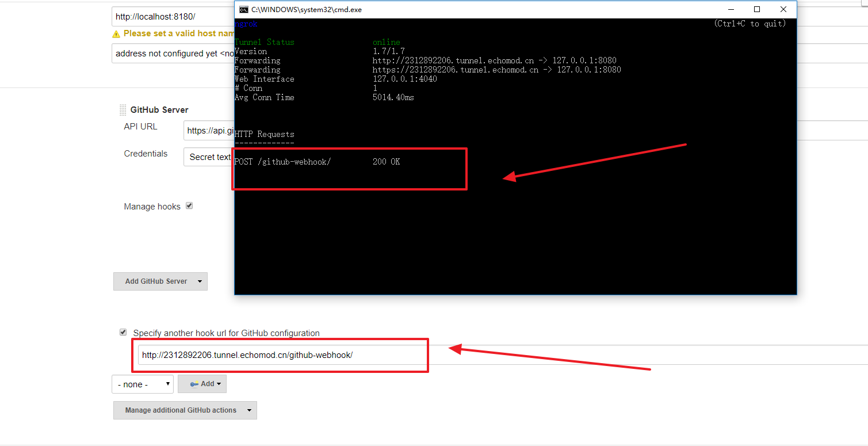Click the HTTP Requests heading in the console
Image resolution: width=868 pixels, height=446 pixels.
(265, 134)
